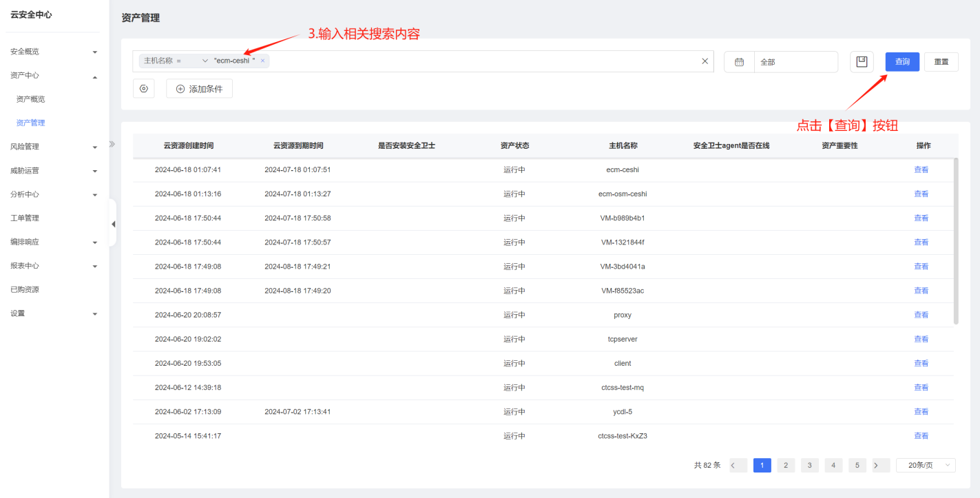Click the 安全卫士agent是否在线 column header
980x498 pixels.
point(731,145)
